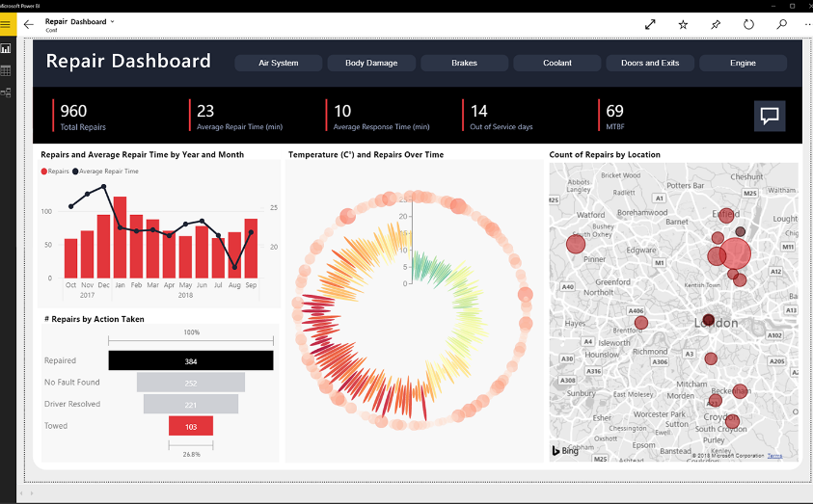Select the Doors and Exits button
Screen dimensions: 813x504
coord(650,63)
